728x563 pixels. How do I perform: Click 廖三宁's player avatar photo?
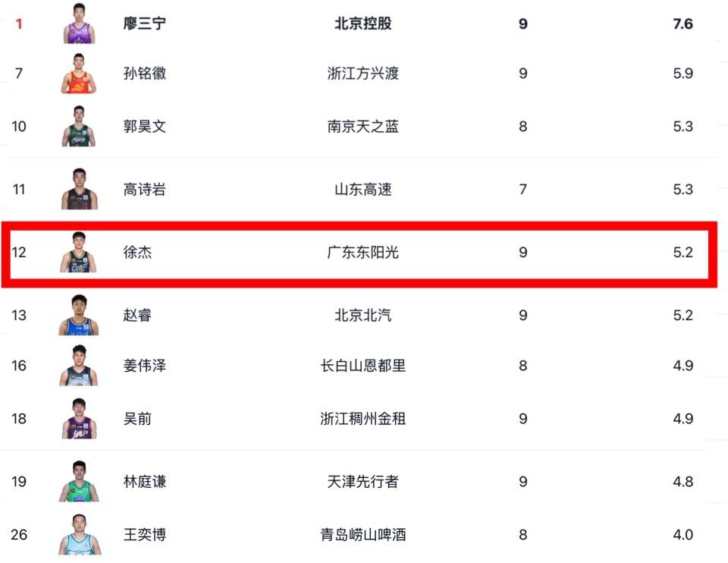click(x=79, y=24)
